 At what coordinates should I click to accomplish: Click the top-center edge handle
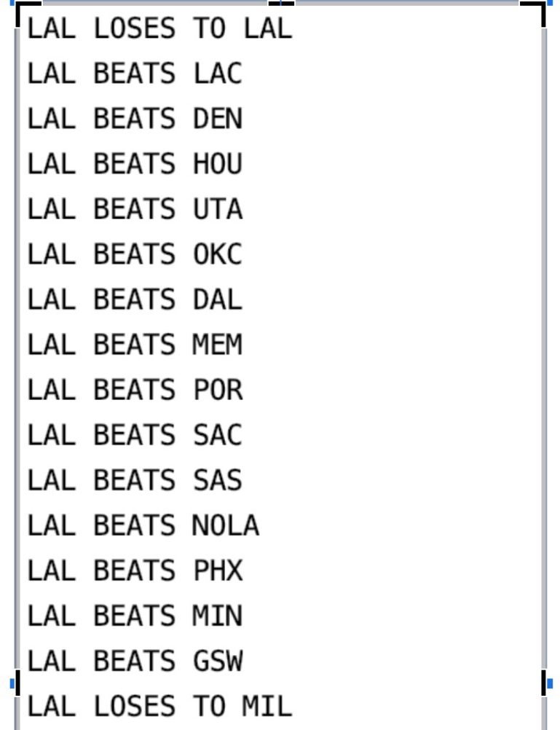click(281, 3)
